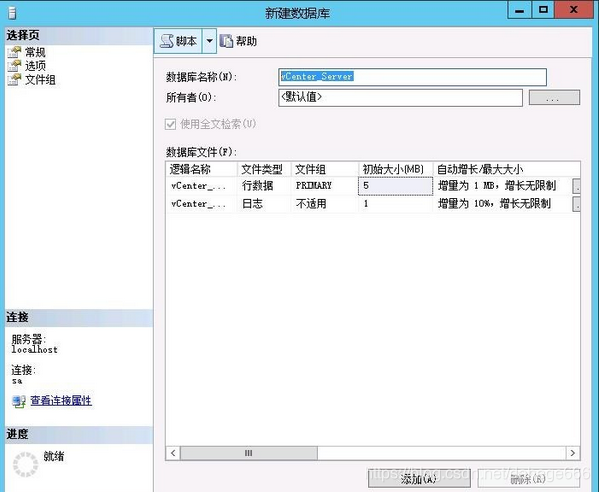
Task: Open the 脚本 dropdown arrow
Action: pyautogui.click(x=209, y=41)
